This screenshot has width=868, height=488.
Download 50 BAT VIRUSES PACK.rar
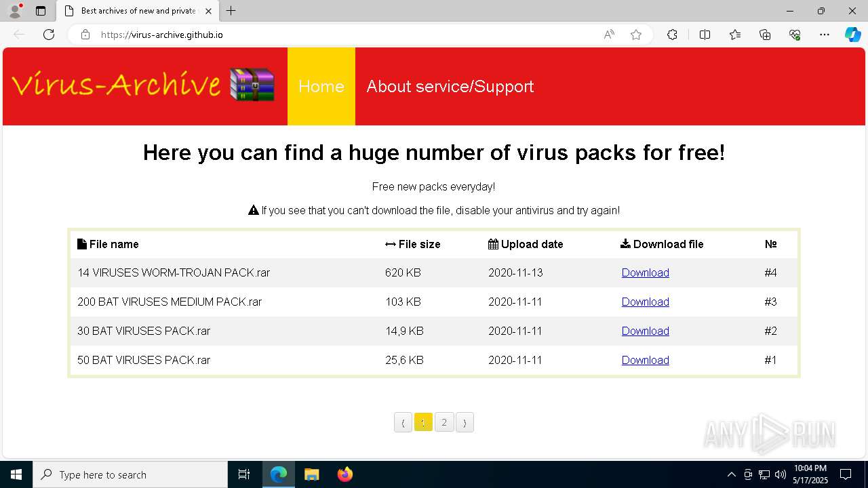[646, 360]
